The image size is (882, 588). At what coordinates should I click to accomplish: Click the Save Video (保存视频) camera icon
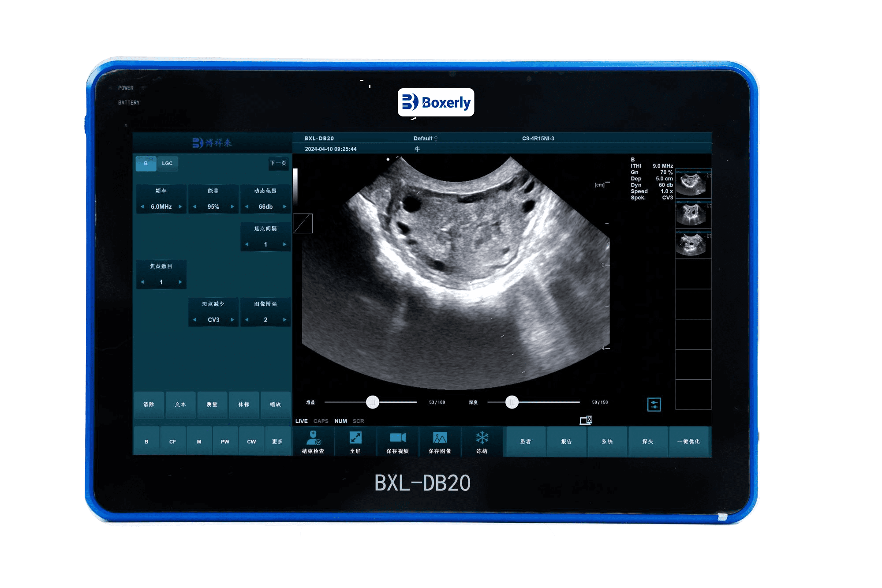[x=398, y=438]
